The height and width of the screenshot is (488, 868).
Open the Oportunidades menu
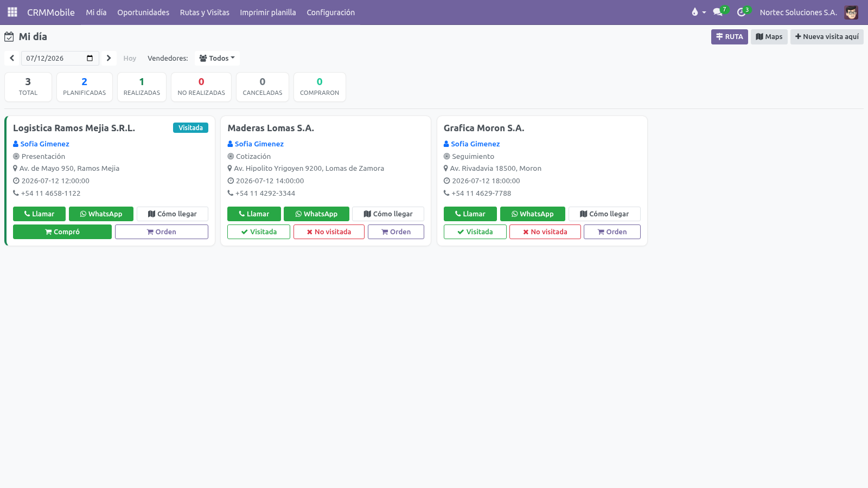point(143,12)
